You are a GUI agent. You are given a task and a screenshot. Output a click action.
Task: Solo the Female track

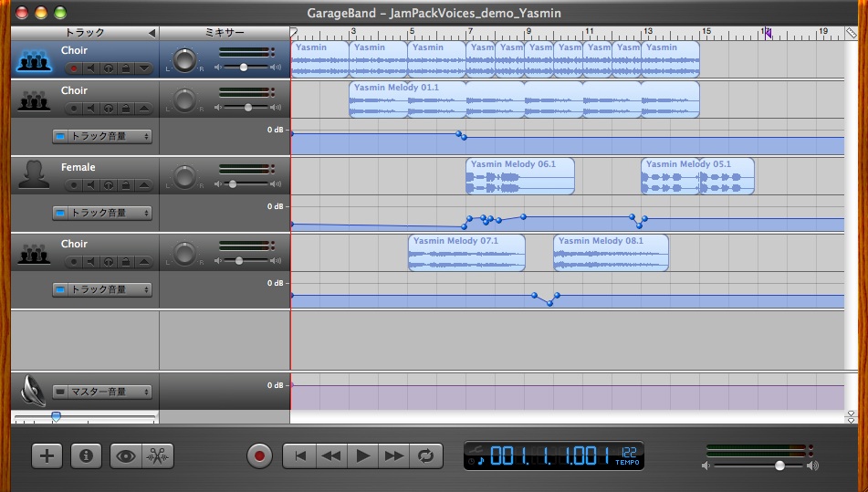pyautogui.click(x=109, y=185)
